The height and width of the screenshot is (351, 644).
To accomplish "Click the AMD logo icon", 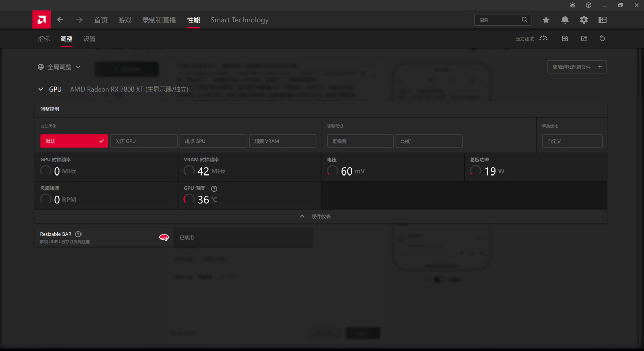I will click(41, 20).
